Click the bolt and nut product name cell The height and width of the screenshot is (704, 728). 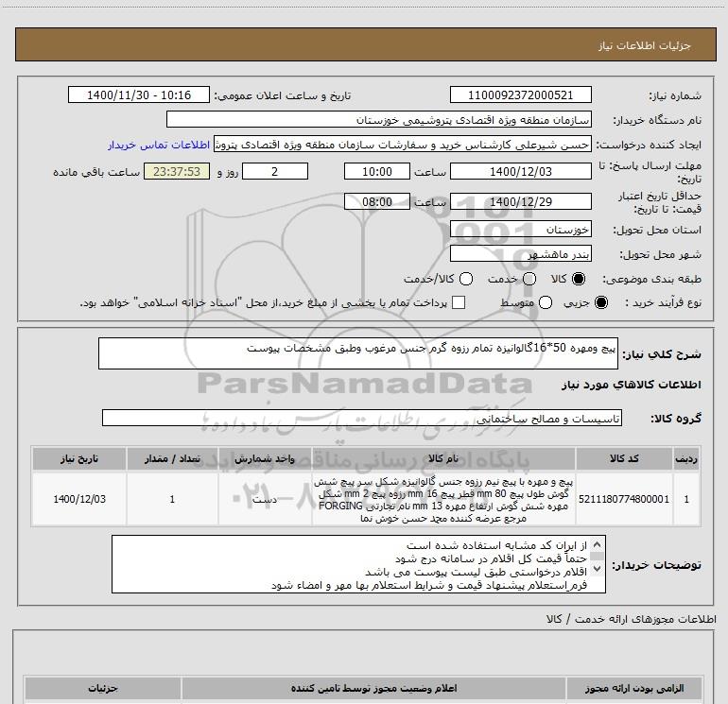(443, 499)
